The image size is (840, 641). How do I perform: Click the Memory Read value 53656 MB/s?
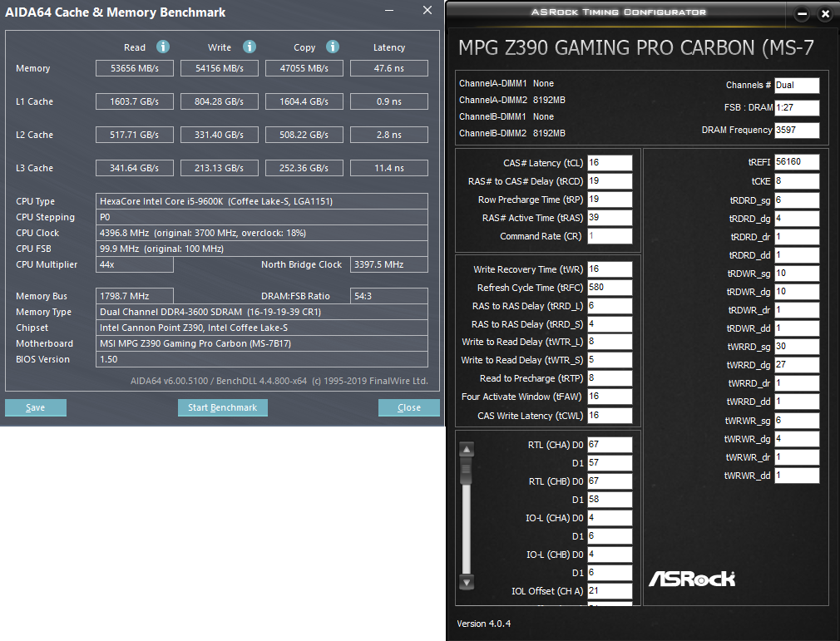135,68
